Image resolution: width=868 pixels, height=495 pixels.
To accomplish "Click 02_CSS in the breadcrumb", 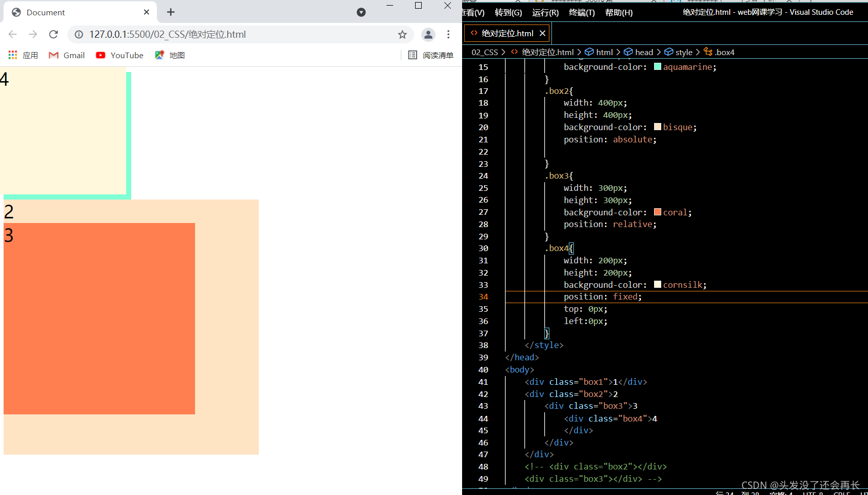I will pyautogui.click(x=485, y=52).
